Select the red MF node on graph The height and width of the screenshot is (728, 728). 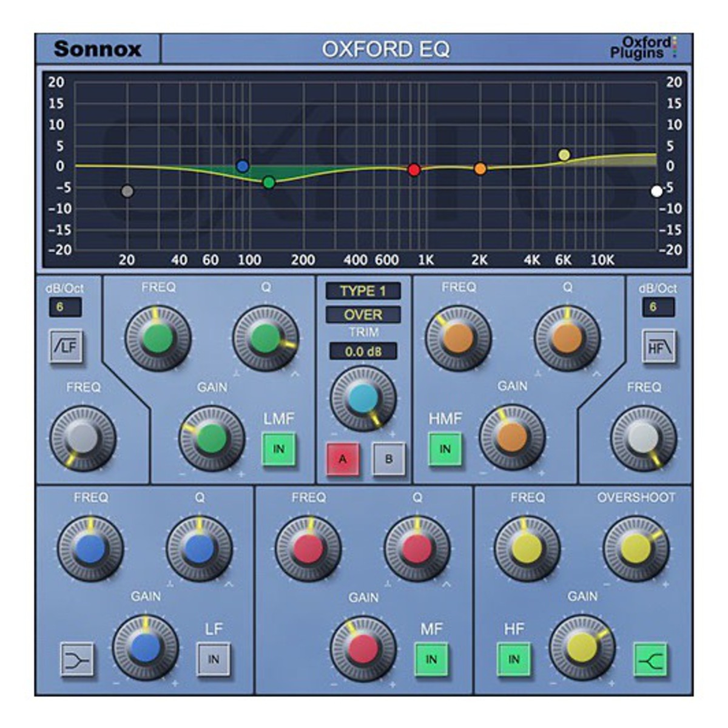coord(414,170)
